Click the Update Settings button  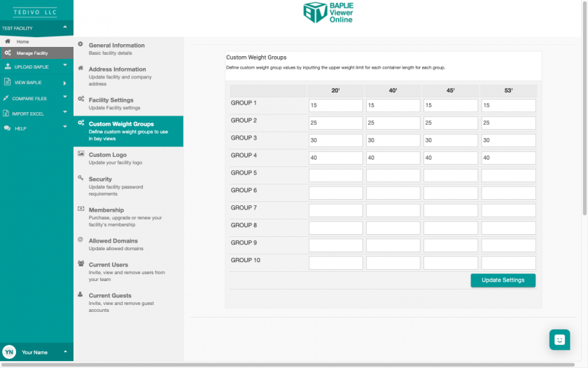503,280
